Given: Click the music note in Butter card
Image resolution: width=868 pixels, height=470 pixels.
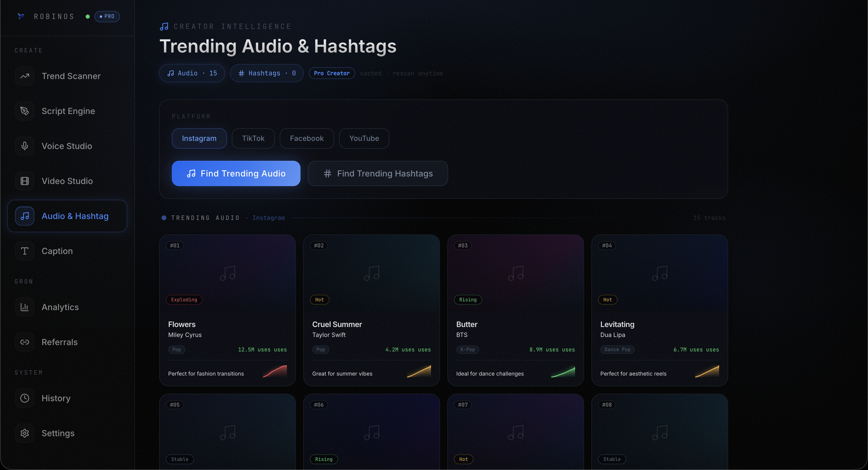Looking at the screenshot, I should (x=516, y=273).
